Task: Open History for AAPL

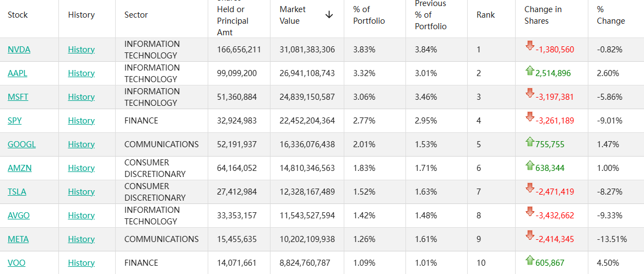Action: click(82, 73)
